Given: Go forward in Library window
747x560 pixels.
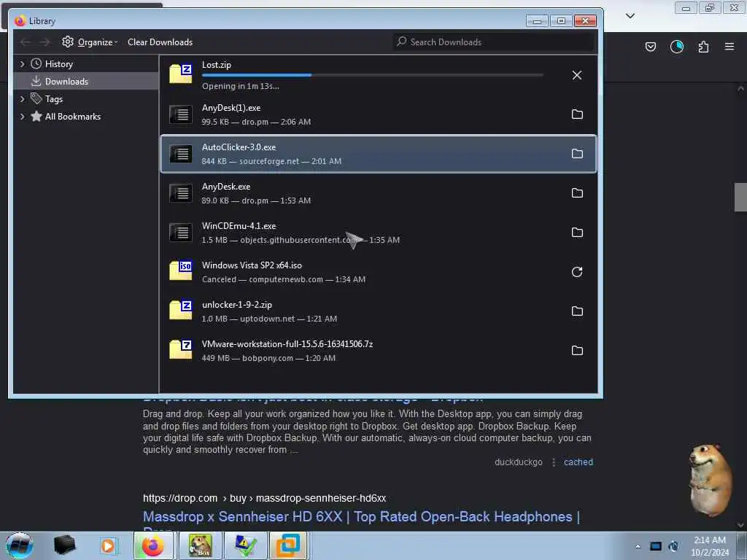Looking at the screenshot, I should [x=44, y=42].
